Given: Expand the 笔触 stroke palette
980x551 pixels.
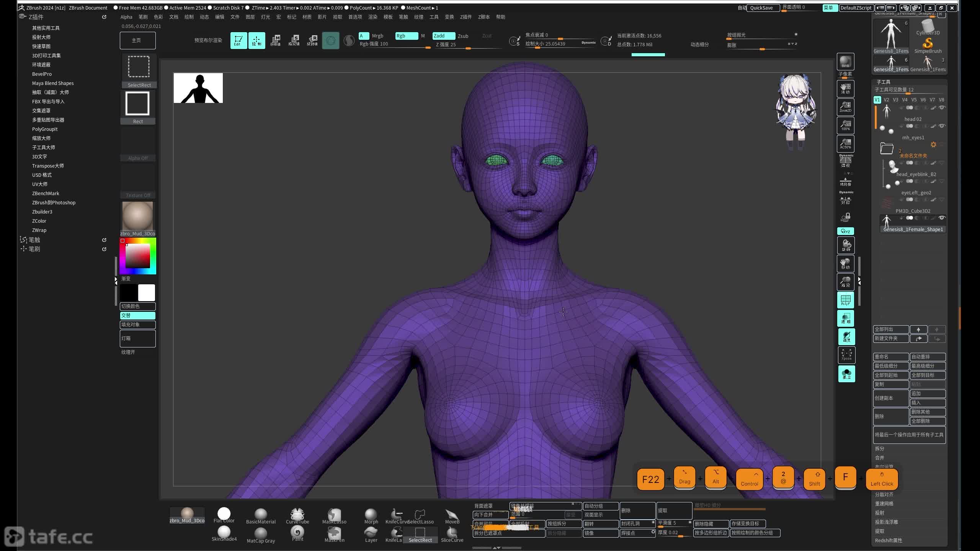Looking at the screenshot, I should click(34, 240).
